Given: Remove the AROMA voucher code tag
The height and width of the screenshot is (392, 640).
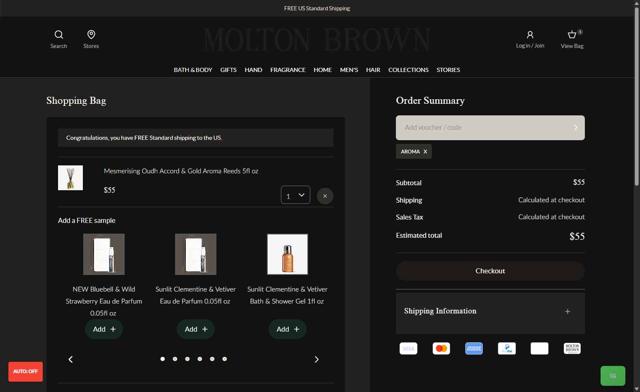Looking at the screenshot, I should click(x=425, y=151).
